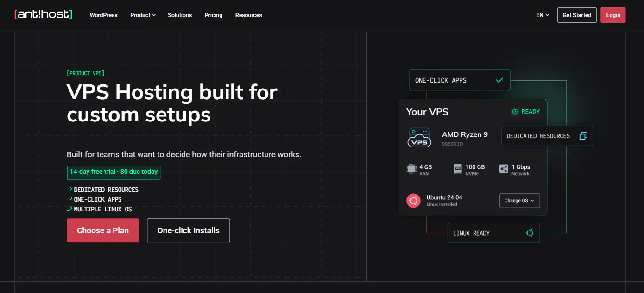Screen dimensions: 644x293
Task: Click the 1 Gbps Network value
Action: click(x=521, y=167)
